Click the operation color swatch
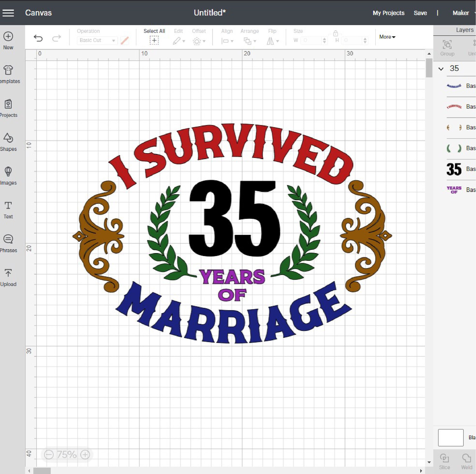 [125, 40]
